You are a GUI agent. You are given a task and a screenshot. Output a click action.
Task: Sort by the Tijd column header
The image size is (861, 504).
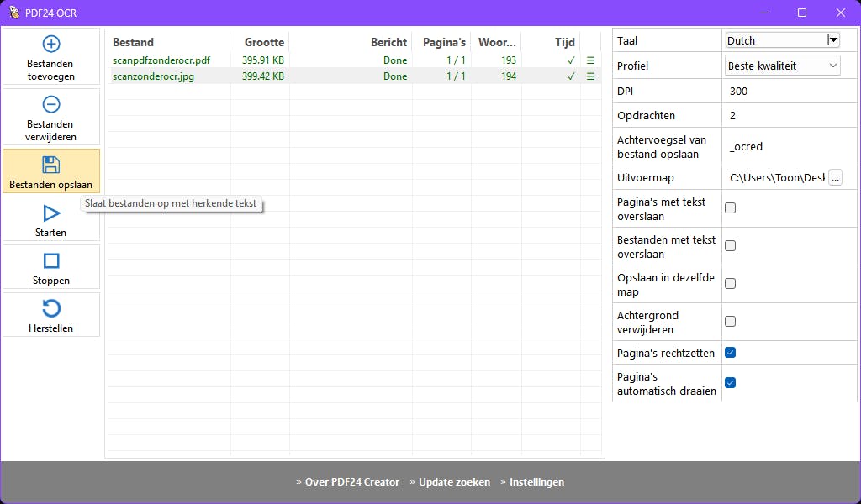[564, 42]
